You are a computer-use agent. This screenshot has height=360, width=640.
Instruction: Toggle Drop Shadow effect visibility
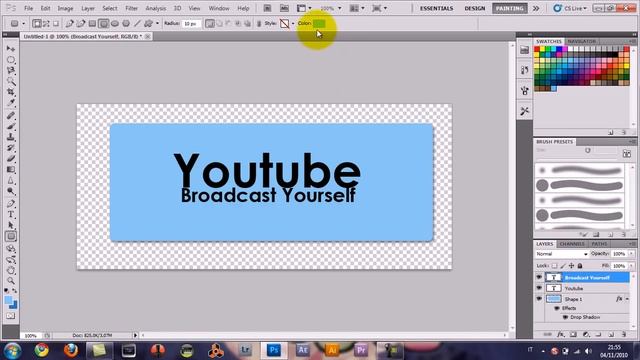[565, 317]
